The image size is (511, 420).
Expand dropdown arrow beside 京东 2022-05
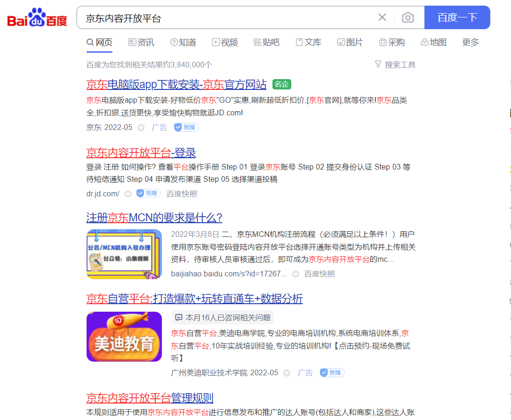pyautogui.click(x=141, y=128)
